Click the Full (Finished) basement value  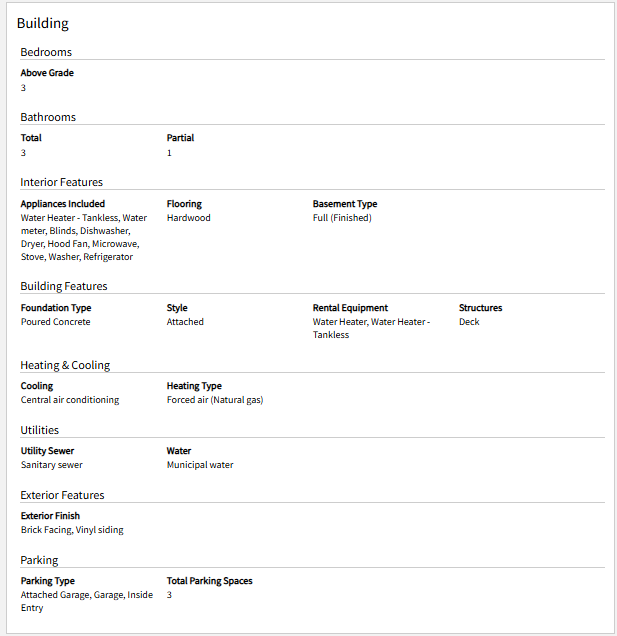click(x=342, y=218)
